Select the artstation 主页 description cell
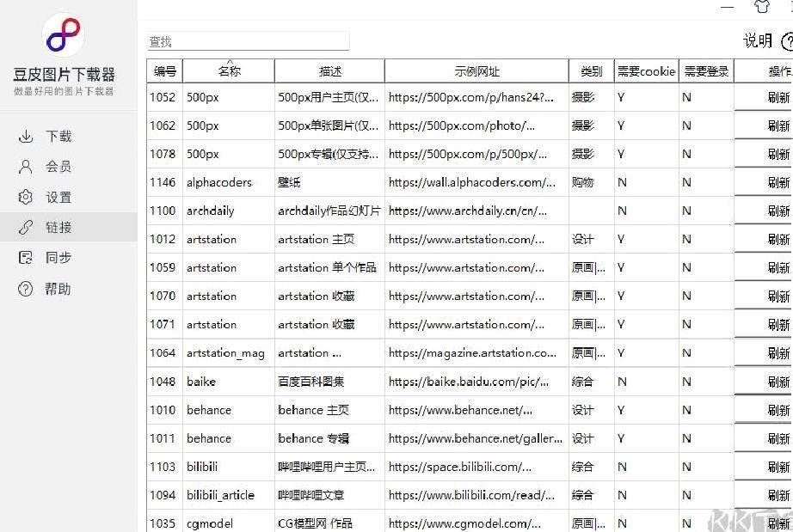 pyautogui.click(x=329, y=239)
